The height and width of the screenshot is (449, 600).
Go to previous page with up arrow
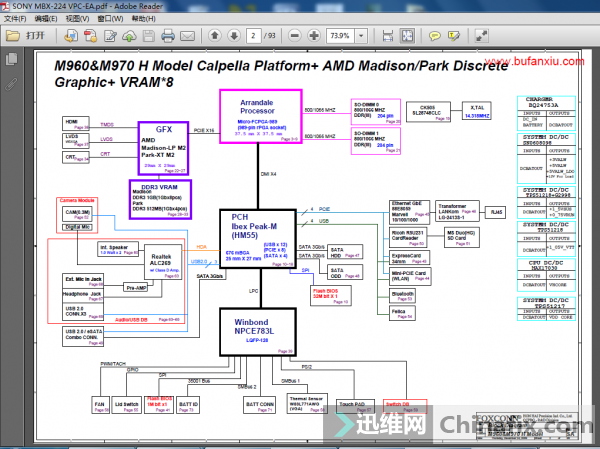(215, 36)
